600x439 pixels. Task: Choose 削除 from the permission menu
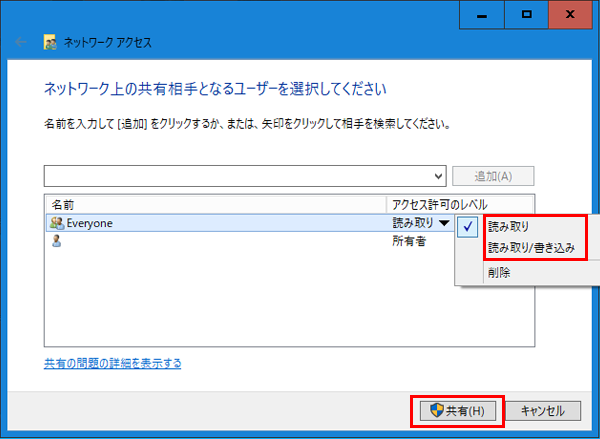click(x=499, y=273)
